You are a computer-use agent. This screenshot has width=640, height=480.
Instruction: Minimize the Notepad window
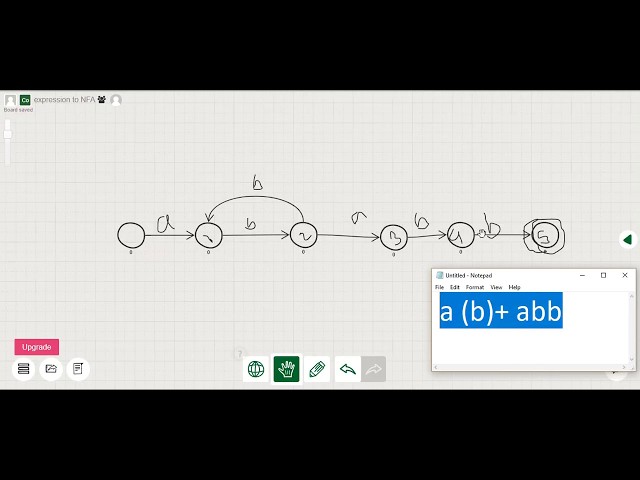click(582, 276)
